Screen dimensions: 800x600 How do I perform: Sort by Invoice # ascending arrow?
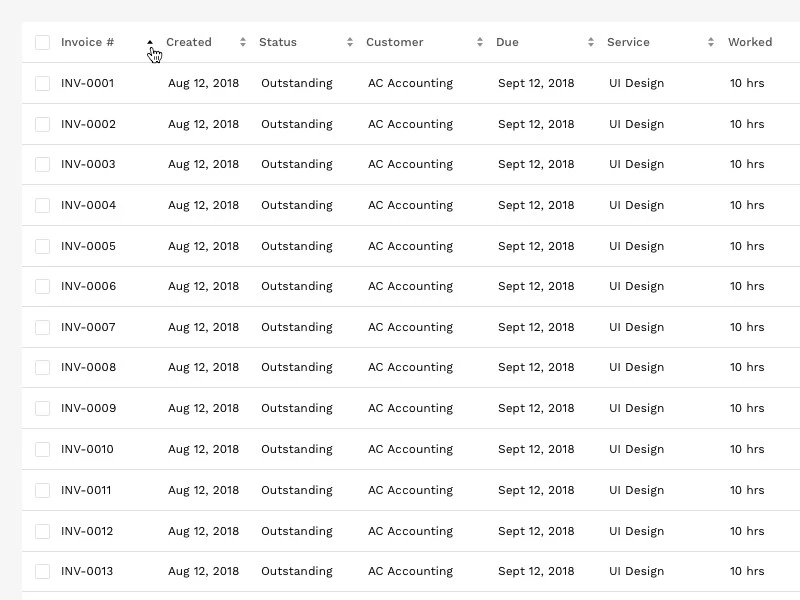tap(150, 42)
